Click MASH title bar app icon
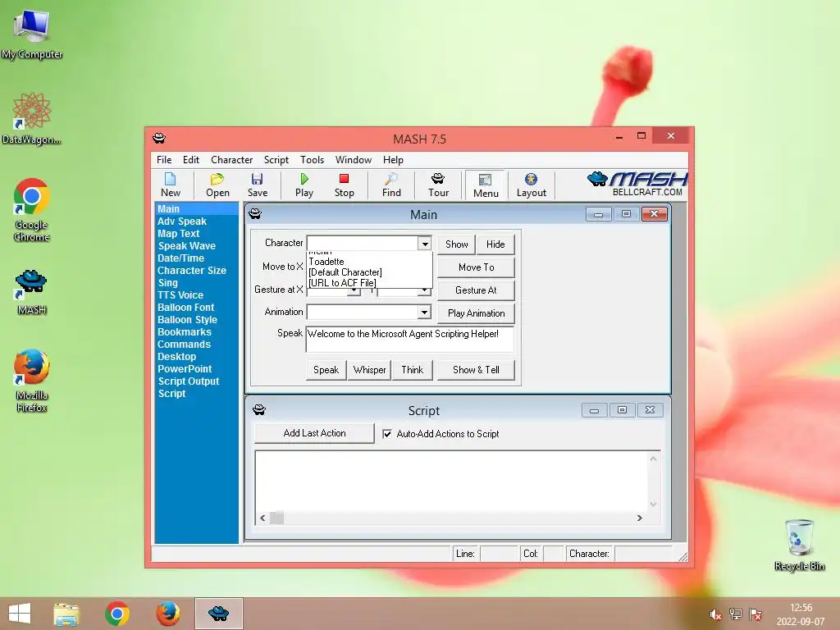The width and height of the screenshot is (840, 630). (x=159, y=138)
